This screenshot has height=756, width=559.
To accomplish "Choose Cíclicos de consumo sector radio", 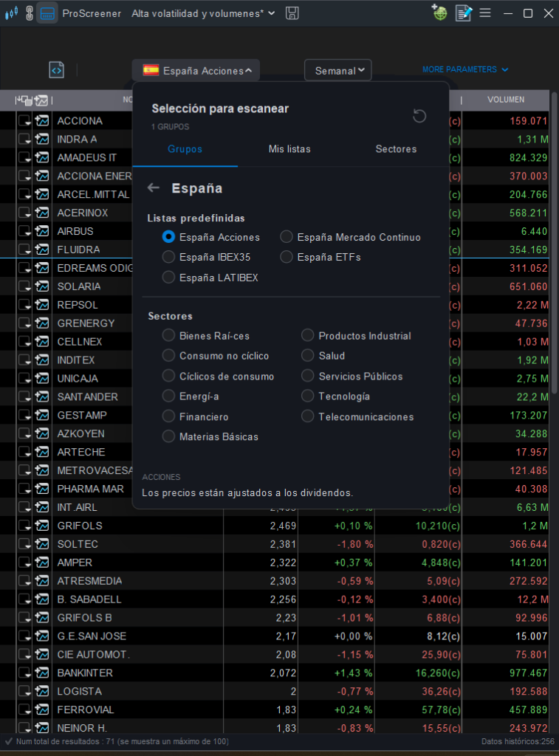I will [168, 376].
